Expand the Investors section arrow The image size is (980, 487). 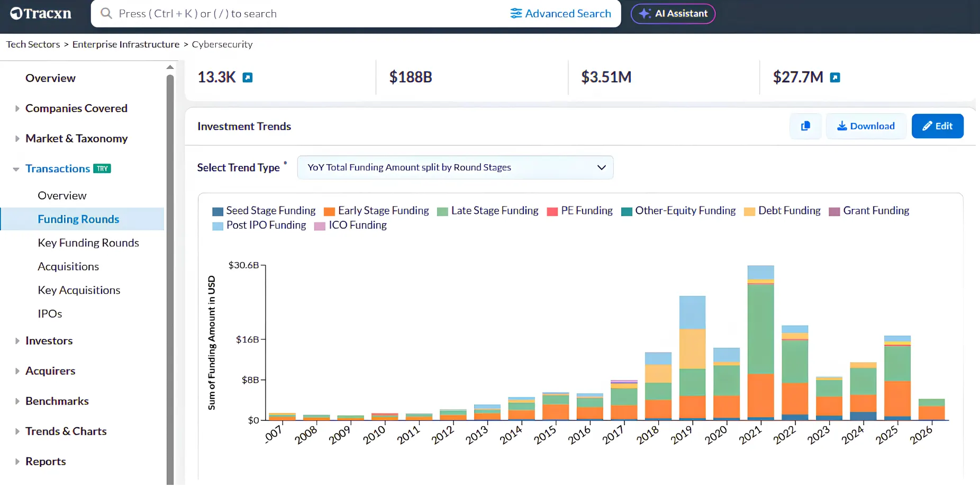tap(17, 341)
